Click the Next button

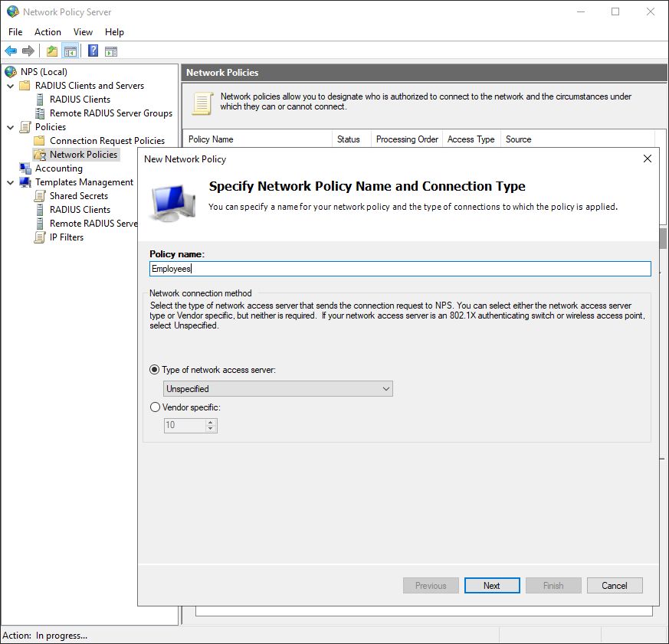492,586
